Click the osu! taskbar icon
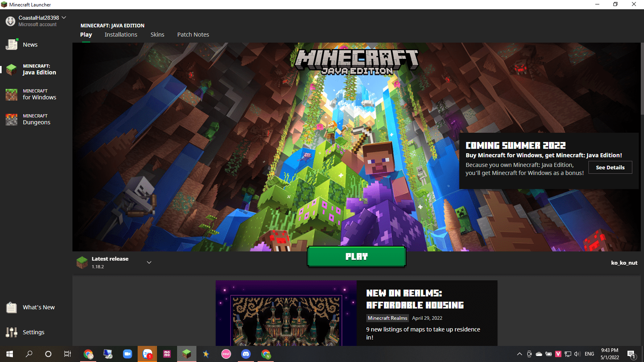This screenshot has height=362, width=644. coord(226,354)
